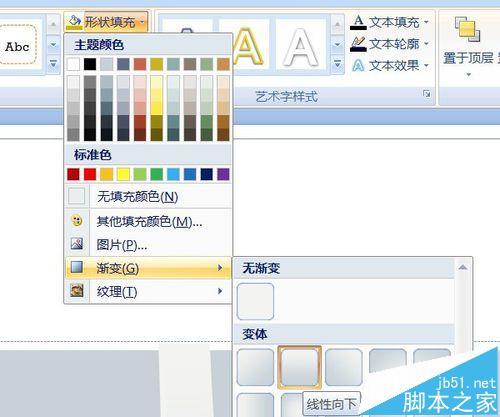Choose the dark red standard color
Viewport: 500px width, 417px height.
pos(73,174)
